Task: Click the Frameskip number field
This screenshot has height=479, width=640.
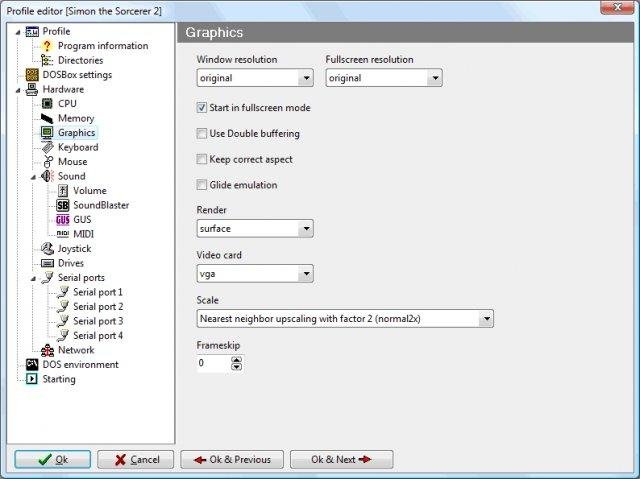Action: tap(213, 363)
